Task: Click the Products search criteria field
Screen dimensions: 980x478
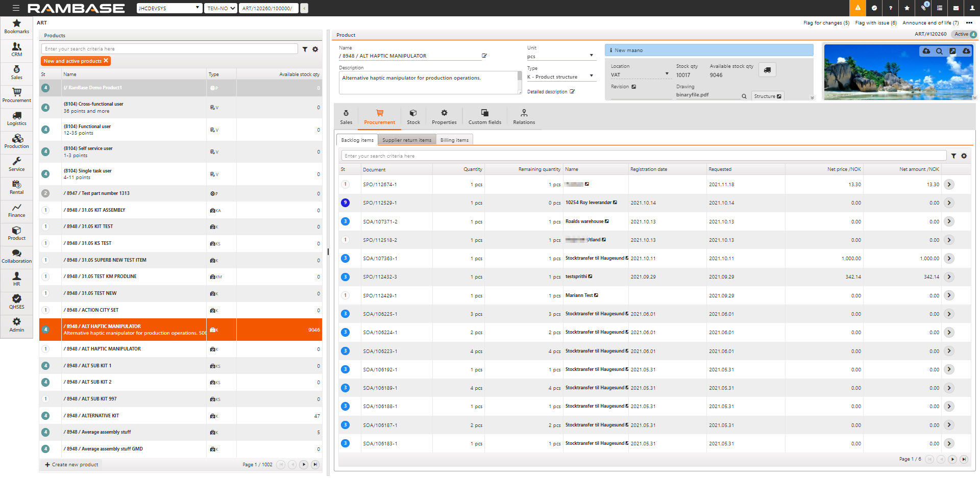Action: [x=169, y=49]
